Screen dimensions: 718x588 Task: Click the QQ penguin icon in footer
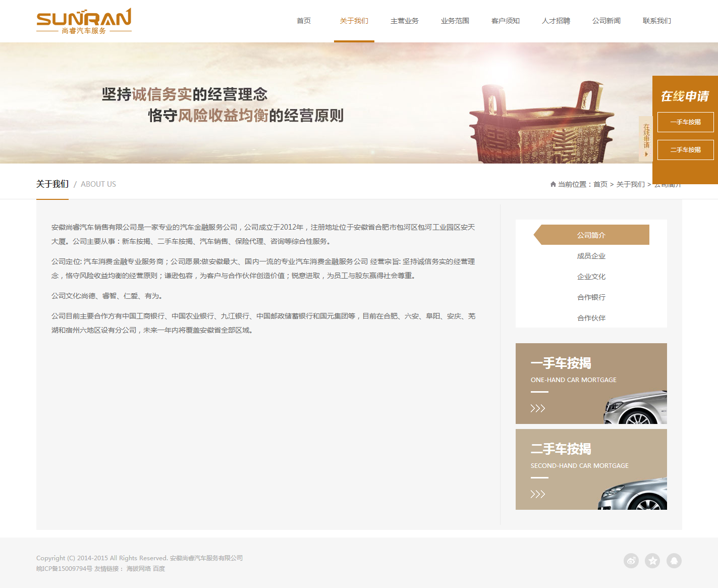[x=674, y=561]
